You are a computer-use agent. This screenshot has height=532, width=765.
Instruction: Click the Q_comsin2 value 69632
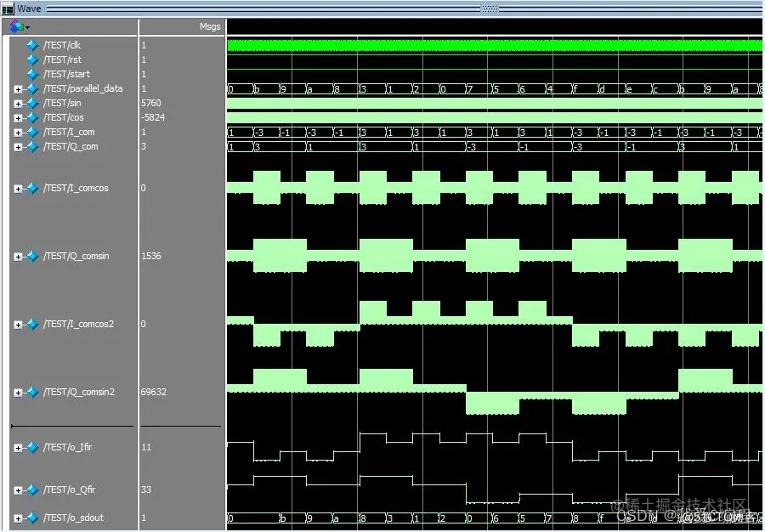point(154,392)
